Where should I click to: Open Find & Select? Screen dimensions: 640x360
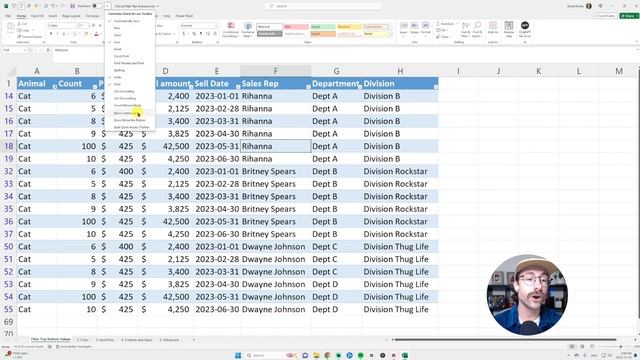coord(477,29)
